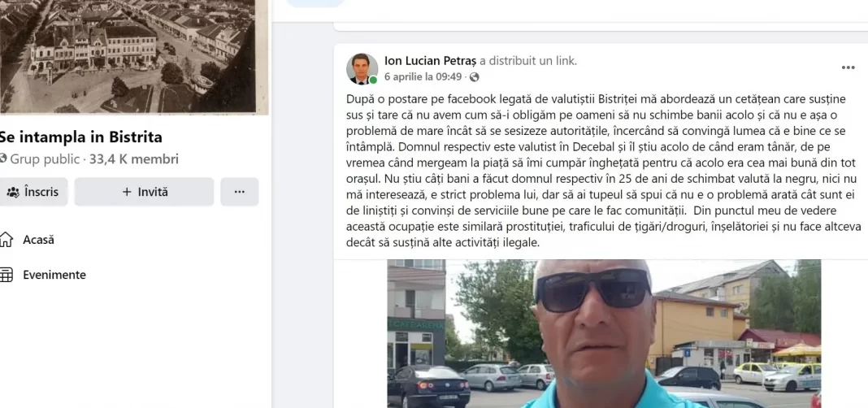Open the 33,4 K membri members link

tap(134, 159)
